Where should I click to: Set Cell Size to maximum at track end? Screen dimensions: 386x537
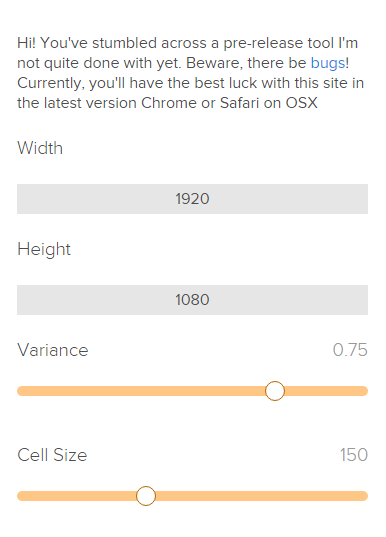(x=363, y=496)
